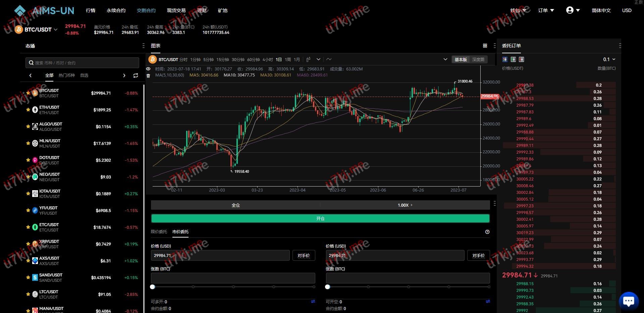The height and width of the screenshot is (313, 644).
Task: Toggle favorite star for ETH/USDT
Action: tap(28, 110)
